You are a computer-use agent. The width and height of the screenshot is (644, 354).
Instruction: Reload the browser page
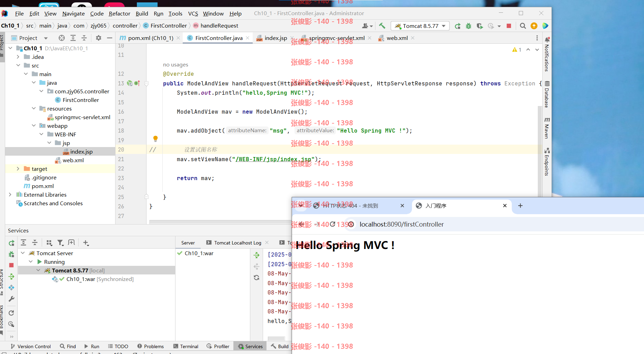(332, 224)
